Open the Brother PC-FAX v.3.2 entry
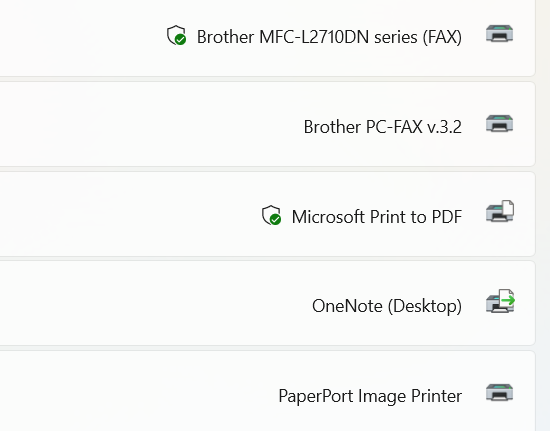 click(382, 127)
